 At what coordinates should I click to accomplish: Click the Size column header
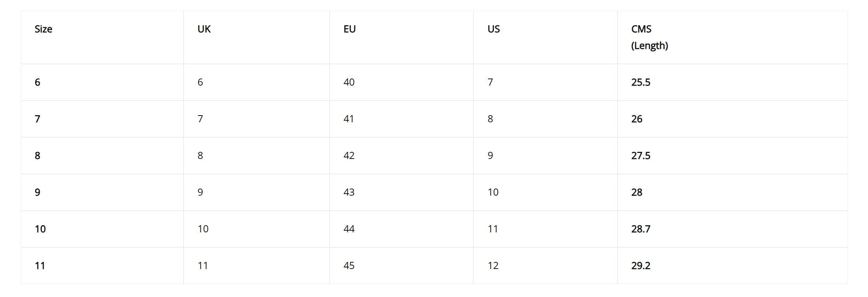[43, 29]
